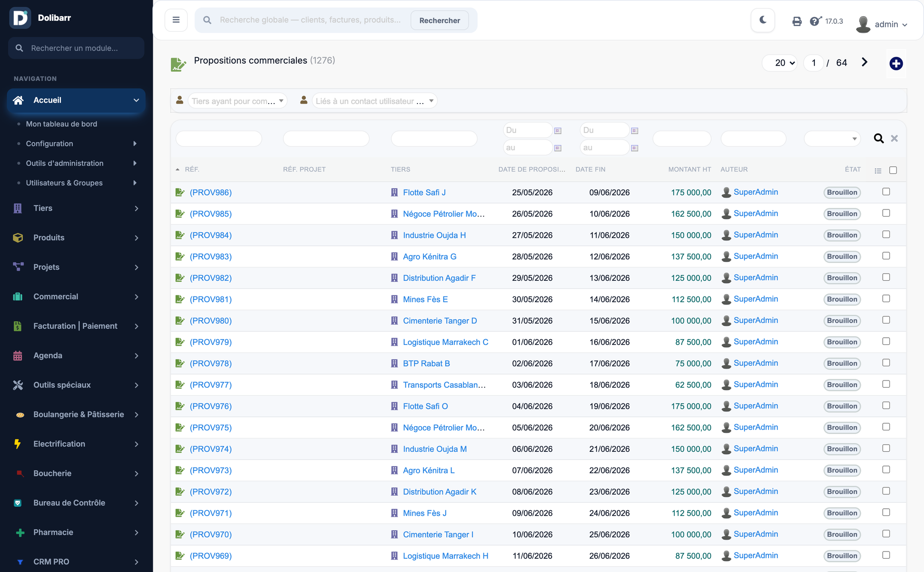Open SuperAdmin author on PROV982 row
Viewport: 924px width, 572px height.
tap(755, 277)
